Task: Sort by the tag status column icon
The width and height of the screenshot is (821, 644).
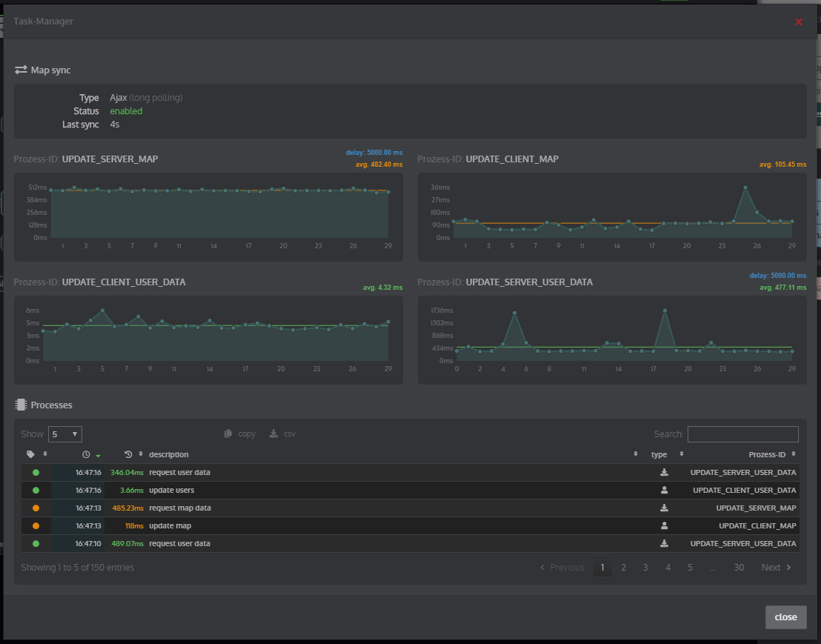Action: (31, 454)
